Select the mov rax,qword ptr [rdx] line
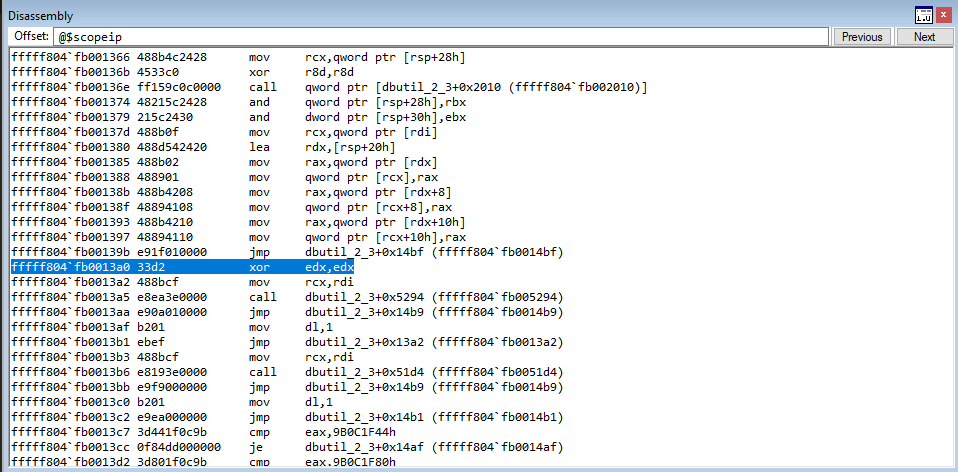The height and width of the screenshot is (472, 958). tap(224, 162)
